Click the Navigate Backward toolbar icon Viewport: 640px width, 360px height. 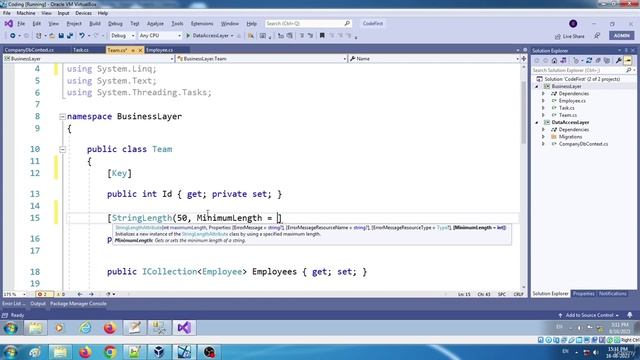pyautogui.click(x=13, y=36)
